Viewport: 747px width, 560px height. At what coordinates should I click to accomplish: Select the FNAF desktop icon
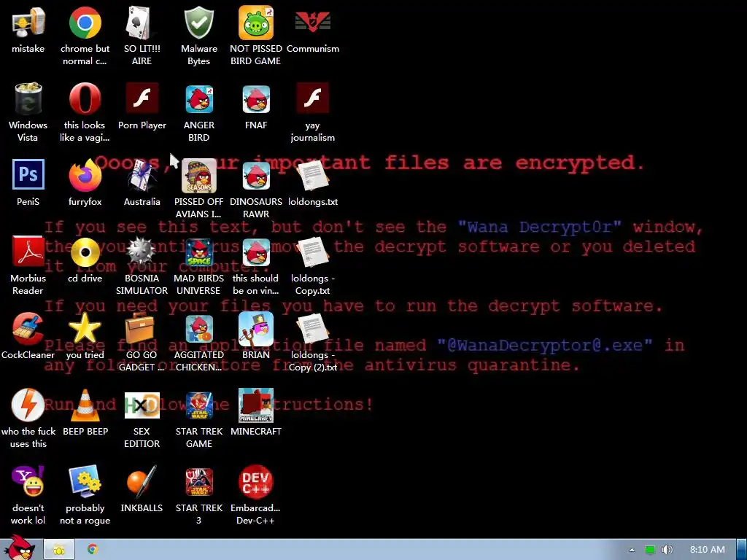256,99
